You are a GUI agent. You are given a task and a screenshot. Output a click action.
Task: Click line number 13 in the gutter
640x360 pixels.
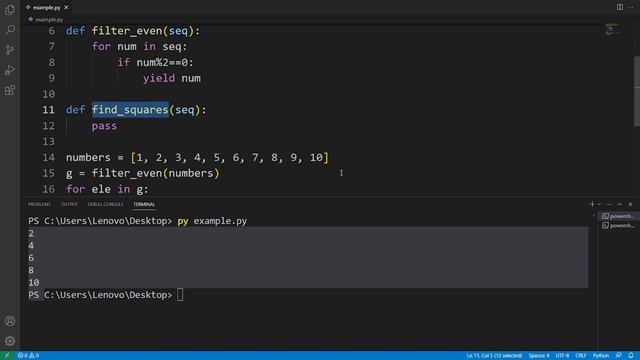click(49, 142)
